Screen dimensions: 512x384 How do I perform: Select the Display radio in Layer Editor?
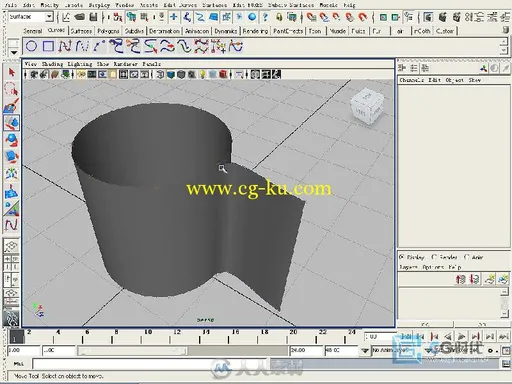(x=402, y=257)
